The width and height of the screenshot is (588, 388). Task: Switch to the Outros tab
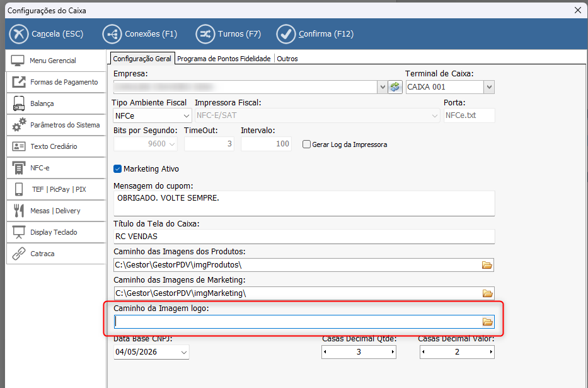coord(287,59)
